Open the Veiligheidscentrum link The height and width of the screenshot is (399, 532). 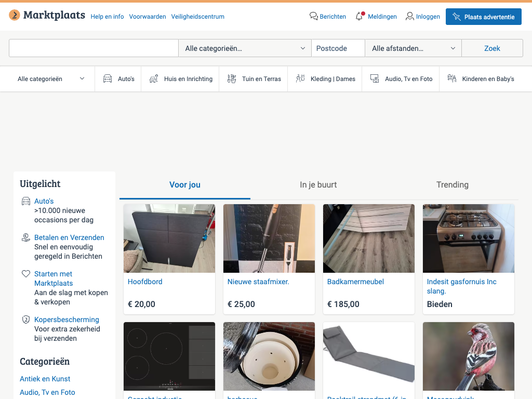click(197, 17)
